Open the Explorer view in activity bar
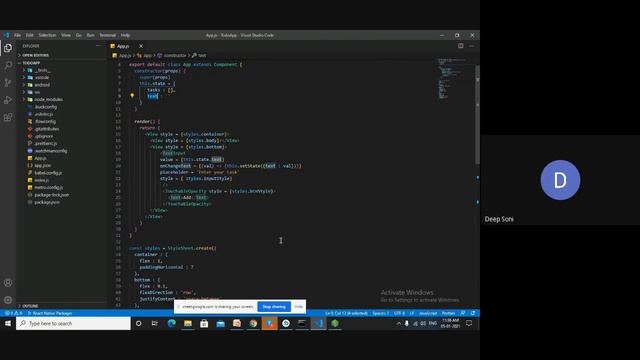Image resolution: width=640 pixels, height=360 pixels. pos(8,48)
